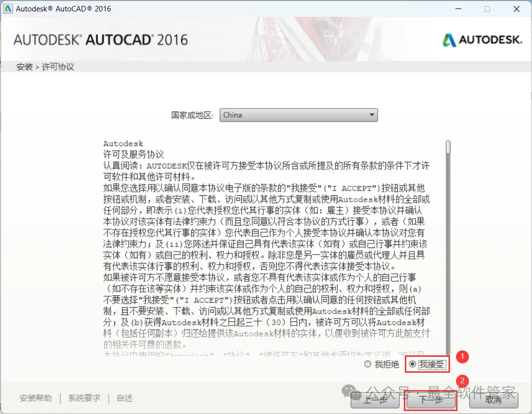Open the 国家或地区 China dropdown

(x=299, y=115)
